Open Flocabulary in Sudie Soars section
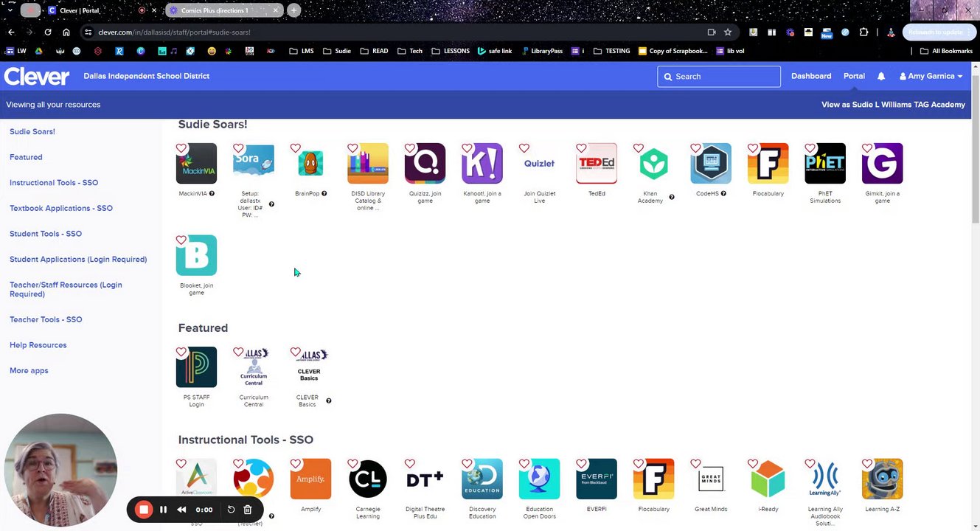This screenshot has width=980, height=531. 768,164
